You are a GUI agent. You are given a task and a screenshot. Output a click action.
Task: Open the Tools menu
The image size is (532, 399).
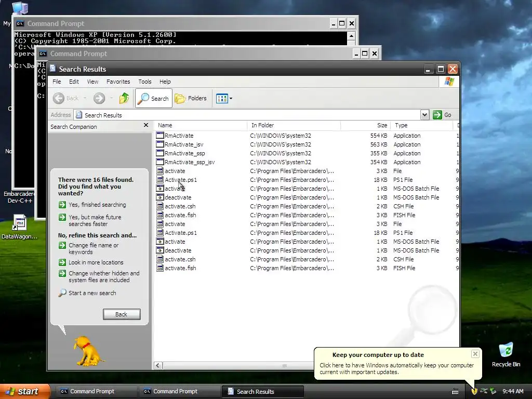tap(145, 82)
